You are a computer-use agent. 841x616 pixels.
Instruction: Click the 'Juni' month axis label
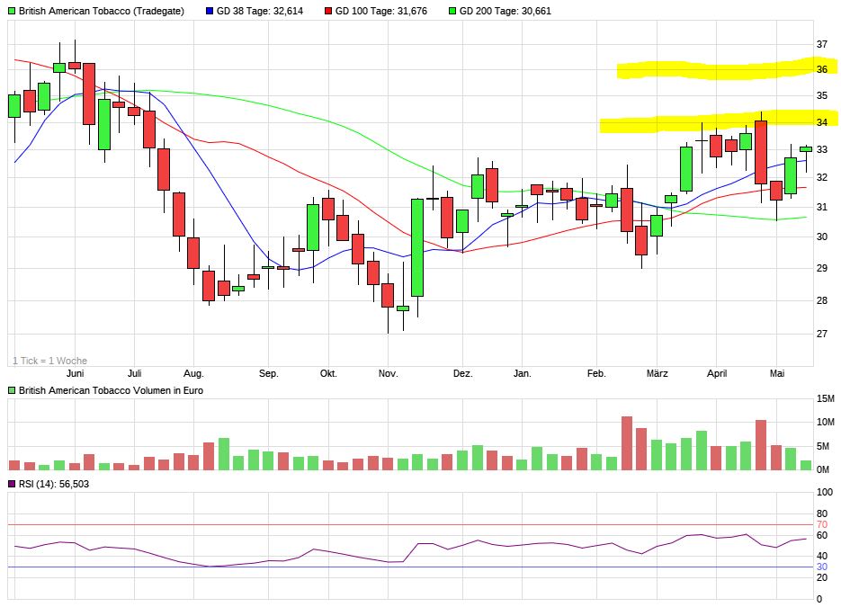click(75, 374)
